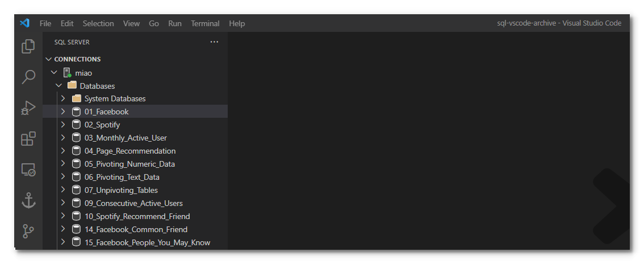Select the 14_Facebook_Common_Friend row text

pos(136,229)
